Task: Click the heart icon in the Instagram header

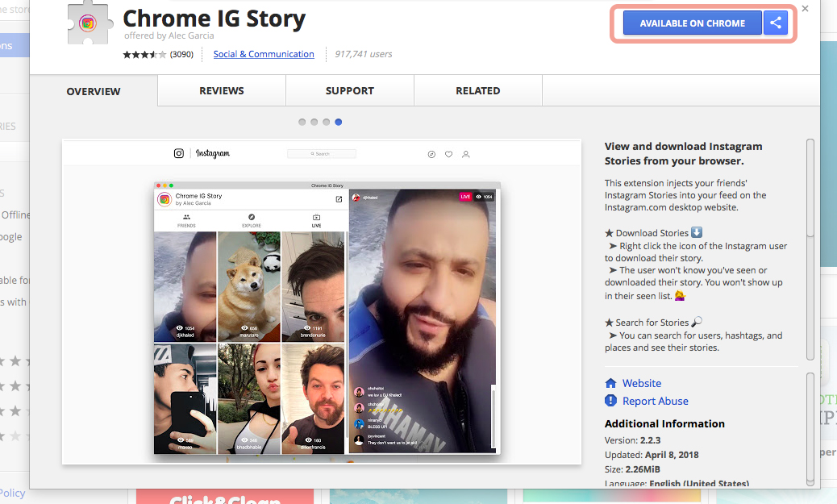Action: (x=448, y=154)
